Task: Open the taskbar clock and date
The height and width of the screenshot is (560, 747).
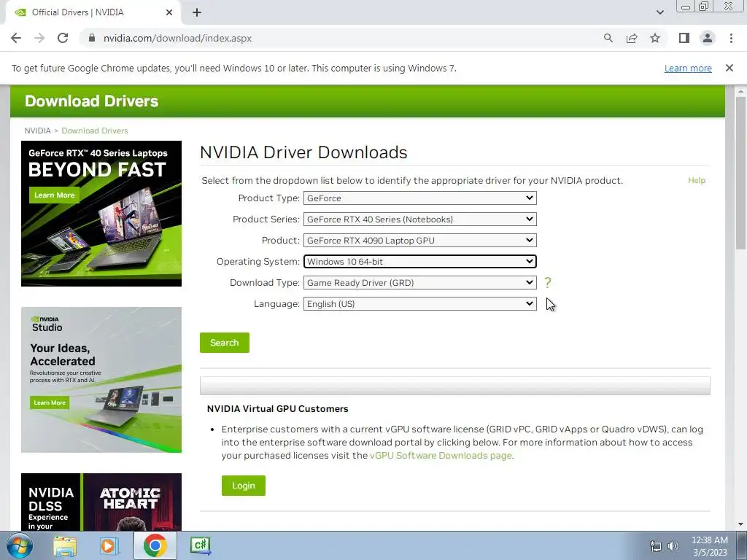Action: pos(709,546)
